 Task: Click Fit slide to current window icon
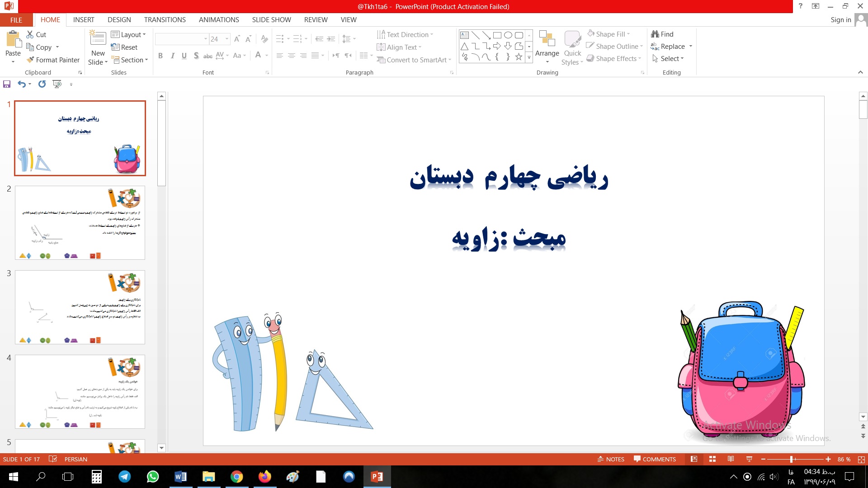tap(861, 459)
